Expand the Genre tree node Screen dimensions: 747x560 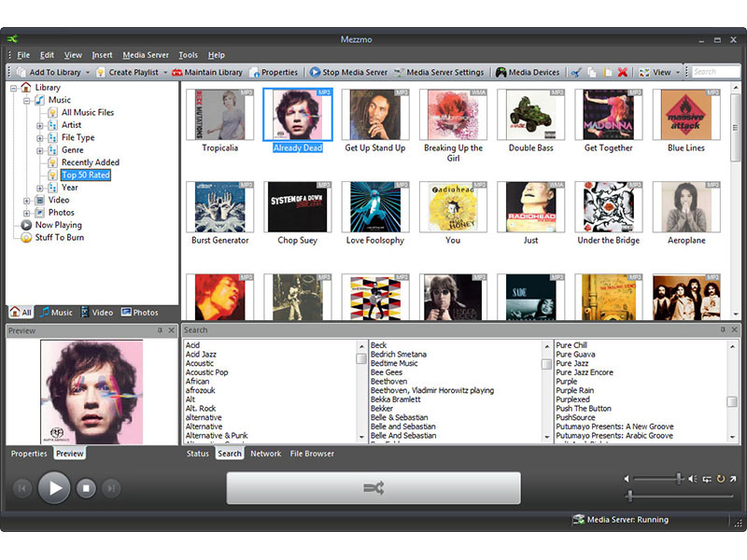coord(40,150)
